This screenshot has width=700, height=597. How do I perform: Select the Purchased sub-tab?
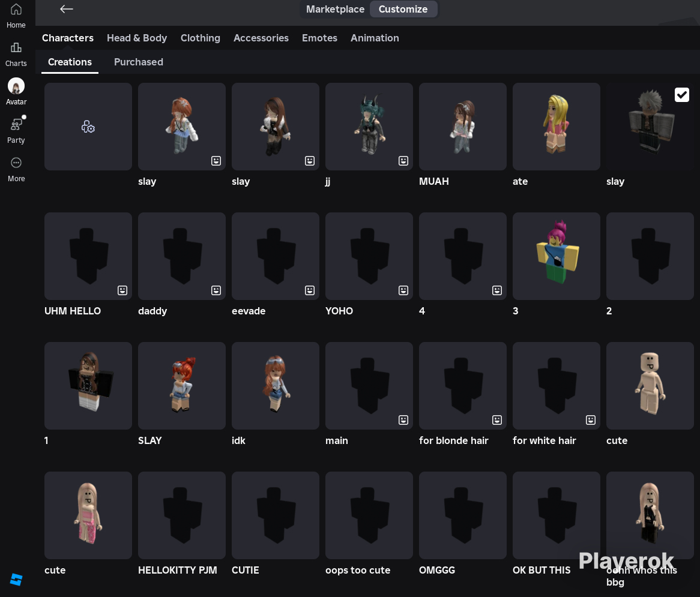pyautogui.click(x=139, y=62)
